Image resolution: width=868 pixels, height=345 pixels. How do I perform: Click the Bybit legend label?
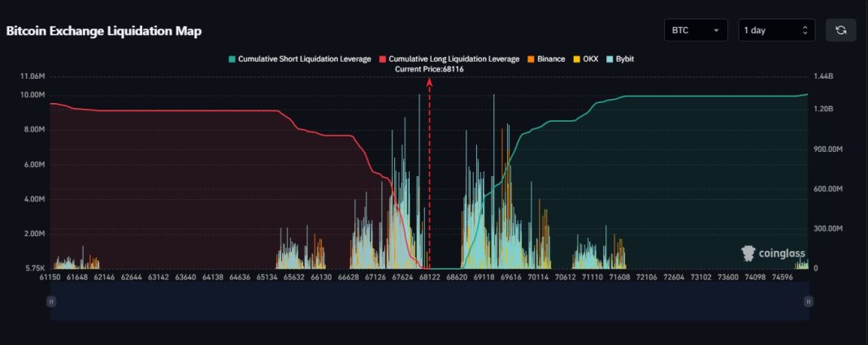pos(624,59)
